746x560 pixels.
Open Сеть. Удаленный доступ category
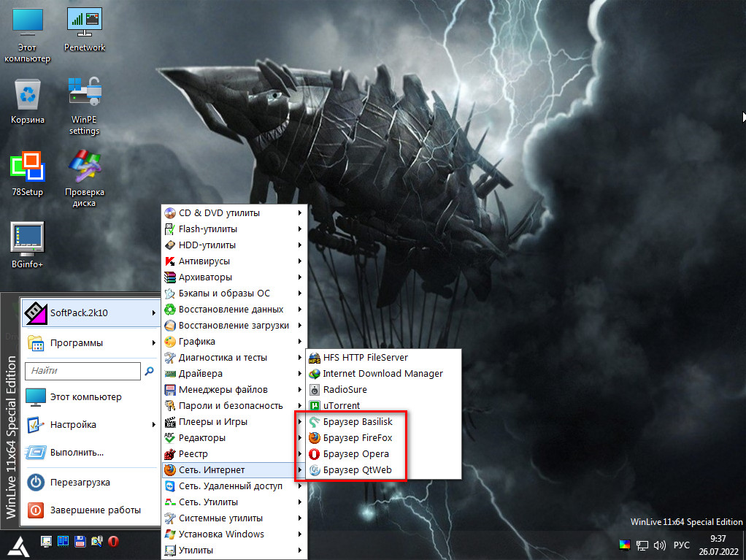[x=234, y=486]
